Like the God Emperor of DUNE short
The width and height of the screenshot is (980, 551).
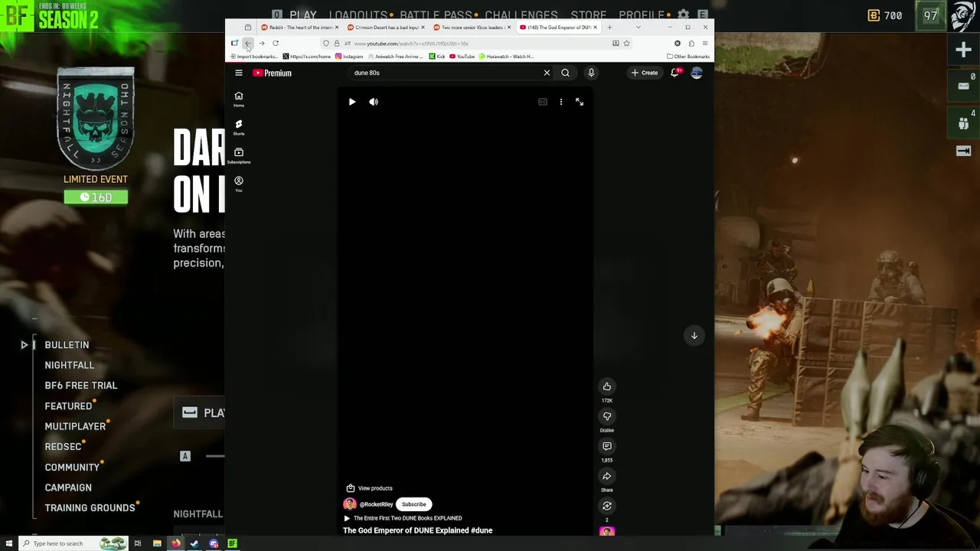(607, 386)
